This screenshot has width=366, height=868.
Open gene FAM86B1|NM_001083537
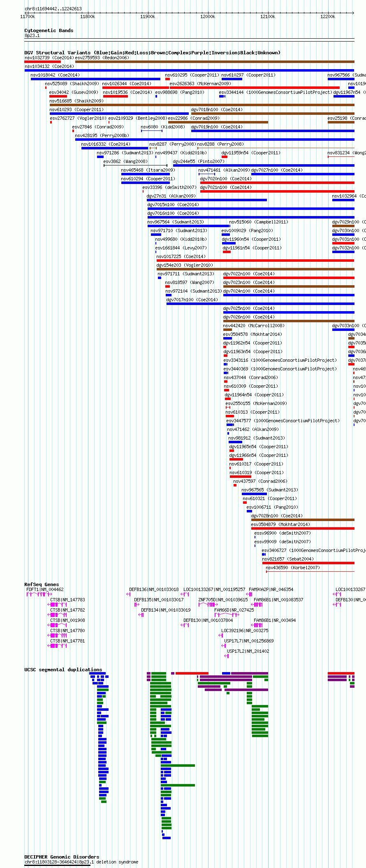click(278, 600)
